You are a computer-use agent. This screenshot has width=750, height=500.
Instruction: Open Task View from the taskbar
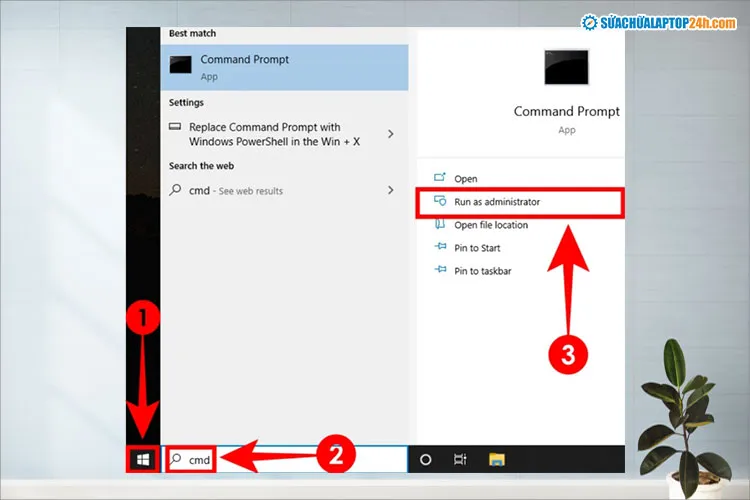[460, 459]
